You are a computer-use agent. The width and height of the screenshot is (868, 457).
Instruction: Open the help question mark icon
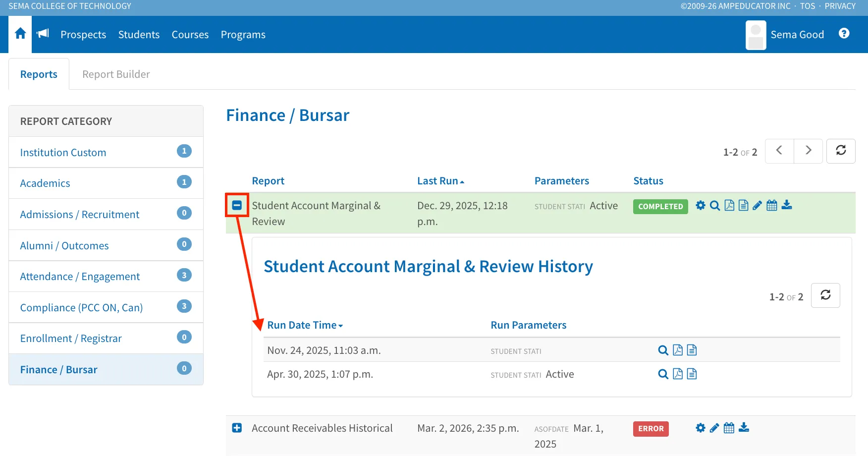coord(844,33)
